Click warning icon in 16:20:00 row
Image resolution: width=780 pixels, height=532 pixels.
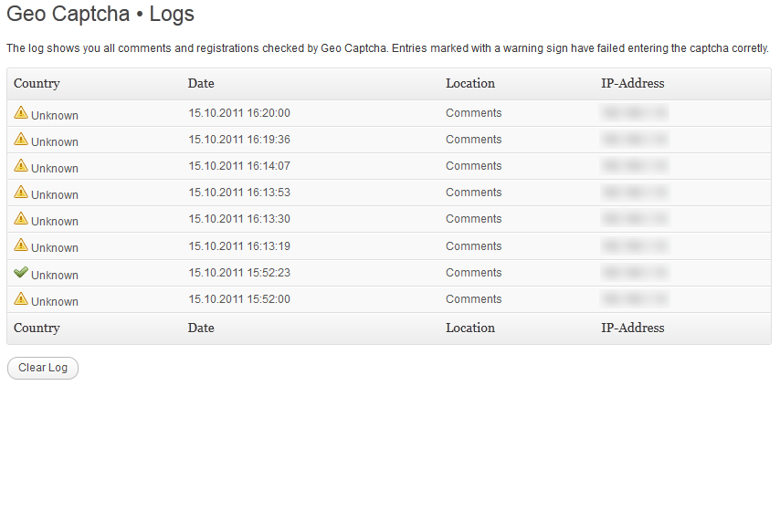(x=21, y=112)
